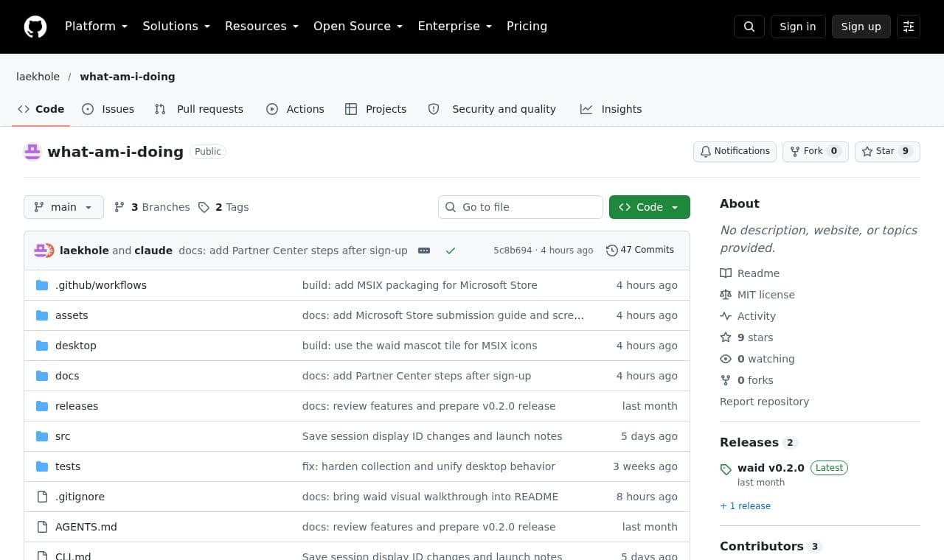This screenshot has width=944, height=560.
Task: Fork this repository
Action: pos(816,151)
